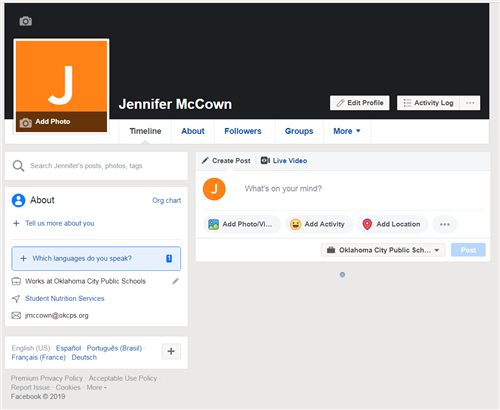Switch to the About tab
Image resolution: width=500 pixels, height=410 pixels.
[193, 131]
